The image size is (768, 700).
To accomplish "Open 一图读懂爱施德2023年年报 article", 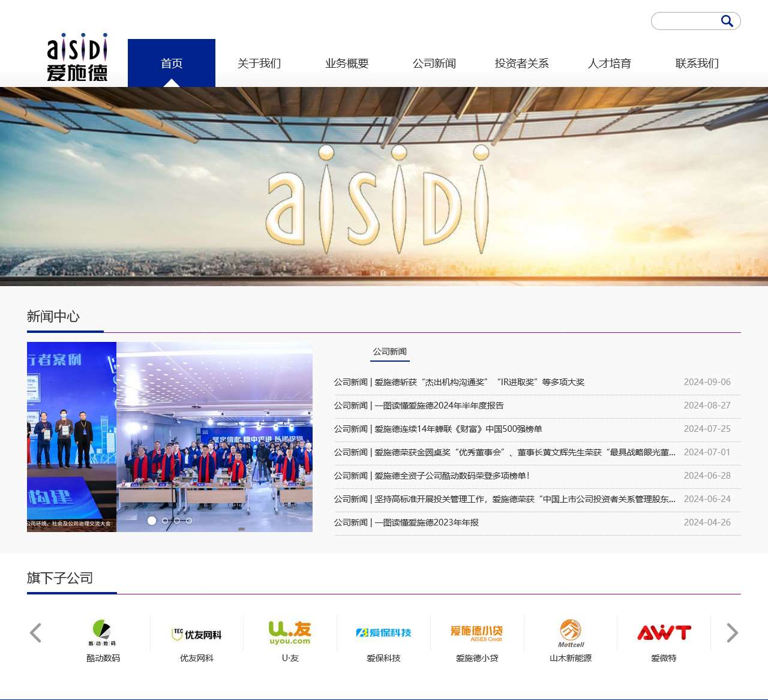I will 406,522.
